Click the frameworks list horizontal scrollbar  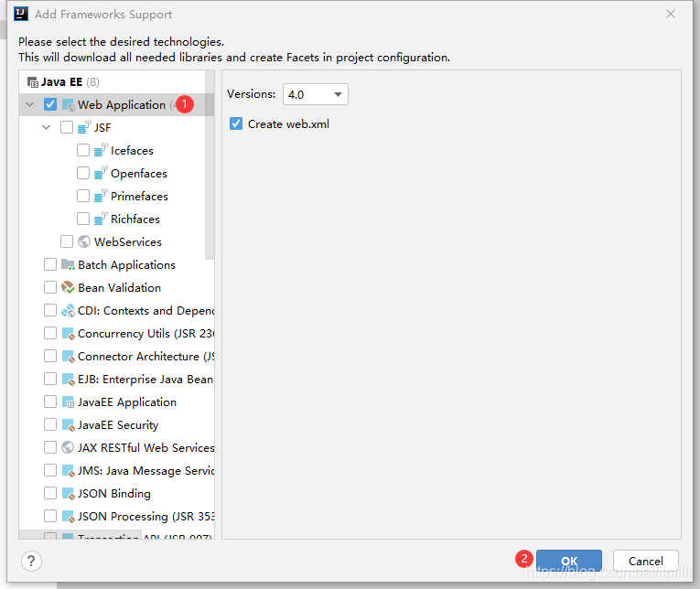point(81,534)
